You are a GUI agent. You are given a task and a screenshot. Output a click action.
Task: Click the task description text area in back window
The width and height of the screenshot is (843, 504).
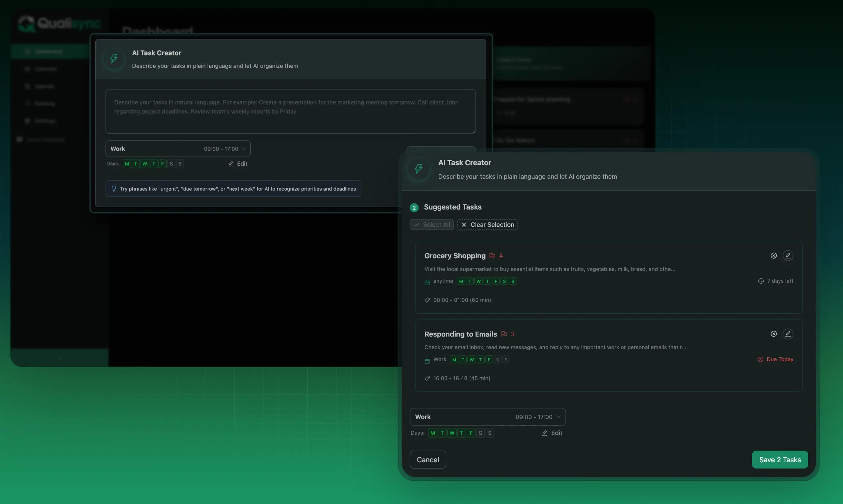[x=291, y=111]
